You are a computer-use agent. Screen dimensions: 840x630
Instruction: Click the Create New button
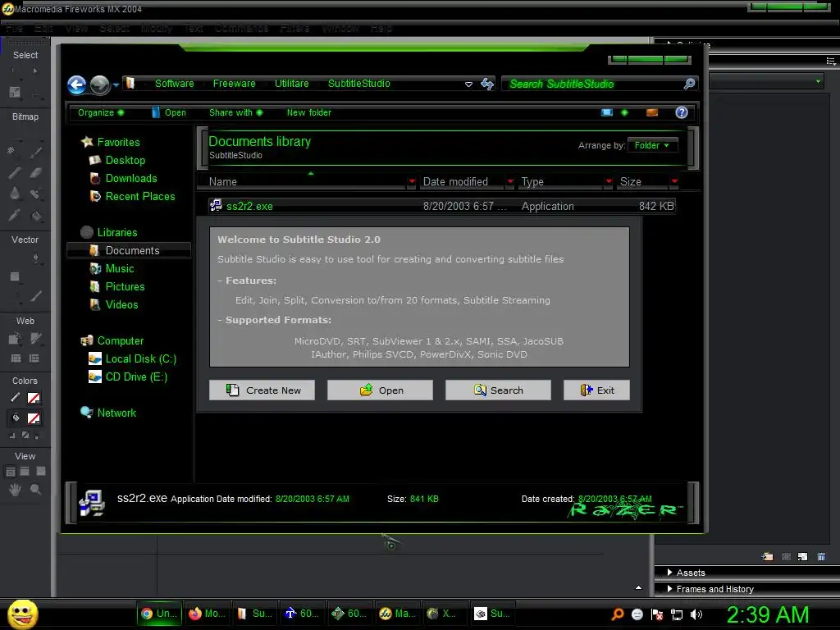(262, 390)
